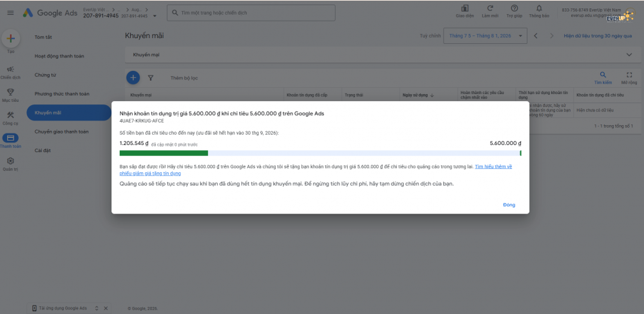Viewport: 644px width, 314px height.
Task: Expand the app banner up-down arrows
Action: coord(97,308)
